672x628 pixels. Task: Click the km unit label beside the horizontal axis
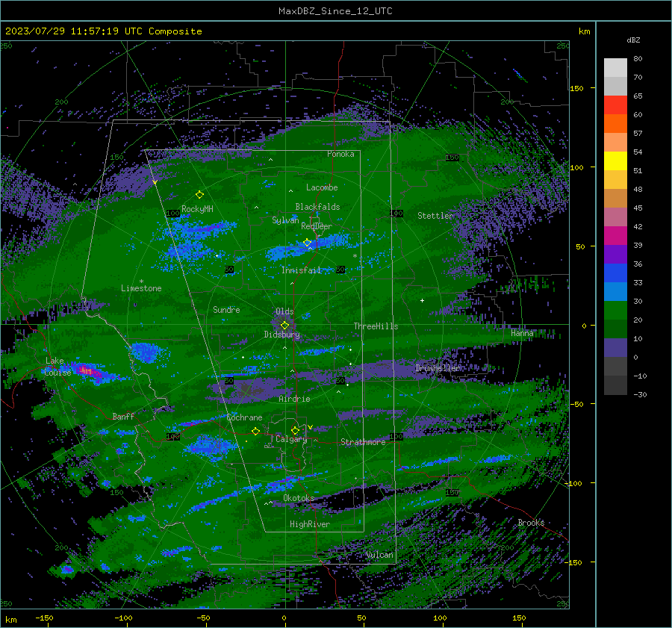[x=11, y=620]
